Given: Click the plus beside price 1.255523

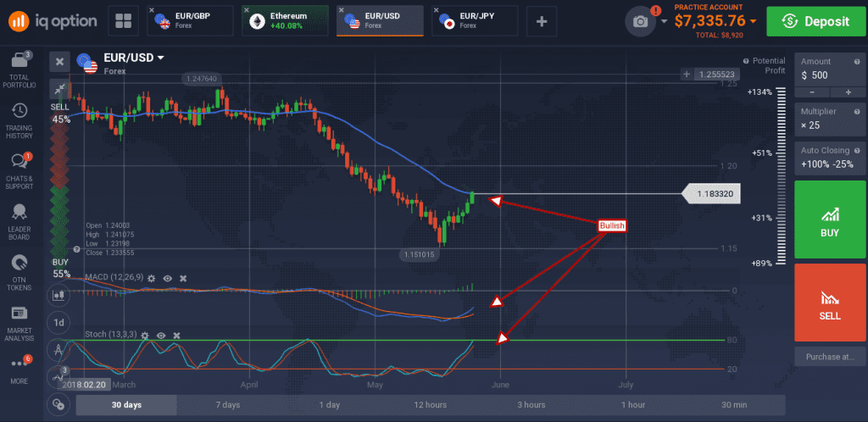Looking at the screenshot, I should point(687,74).
